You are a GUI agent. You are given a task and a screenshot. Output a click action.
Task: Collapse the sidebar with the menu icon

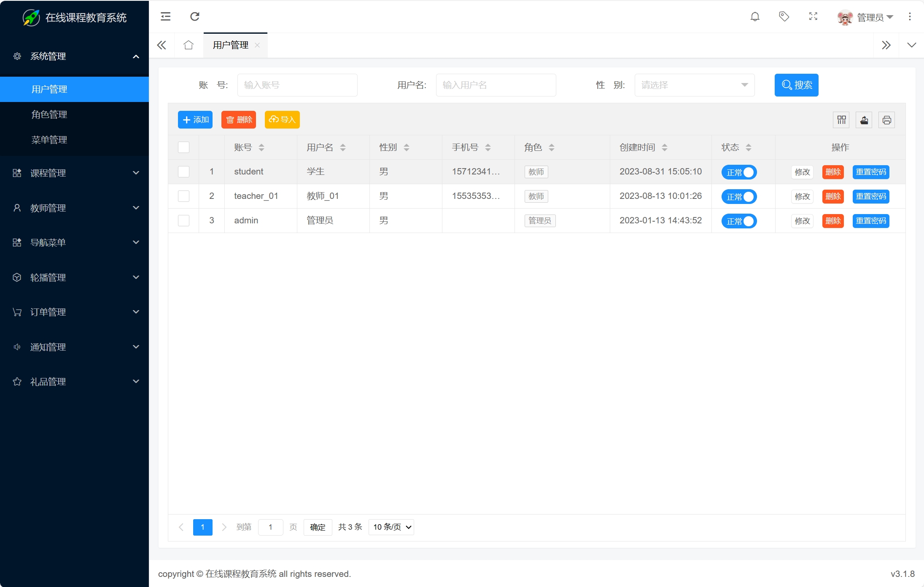click(x=165, y=17)
